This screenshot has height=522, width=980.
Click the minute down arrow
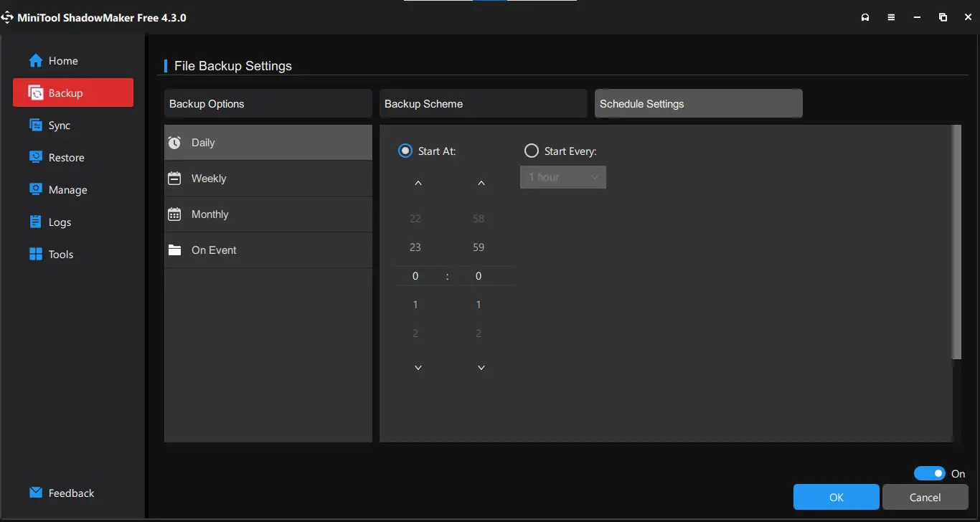pyautogui.click(x=481, y=368)
